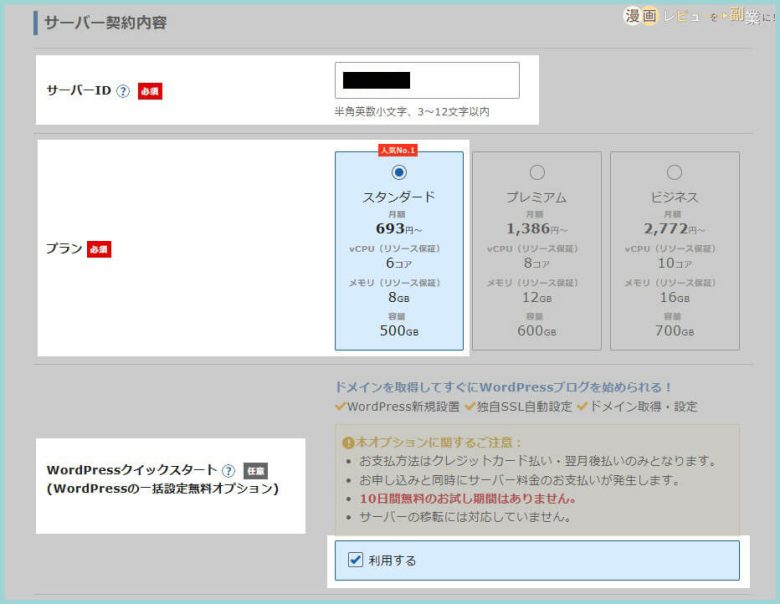Choose the プレミアム plan radio button
The height and width of the screenshot is (604, 780).
point(536,172)
